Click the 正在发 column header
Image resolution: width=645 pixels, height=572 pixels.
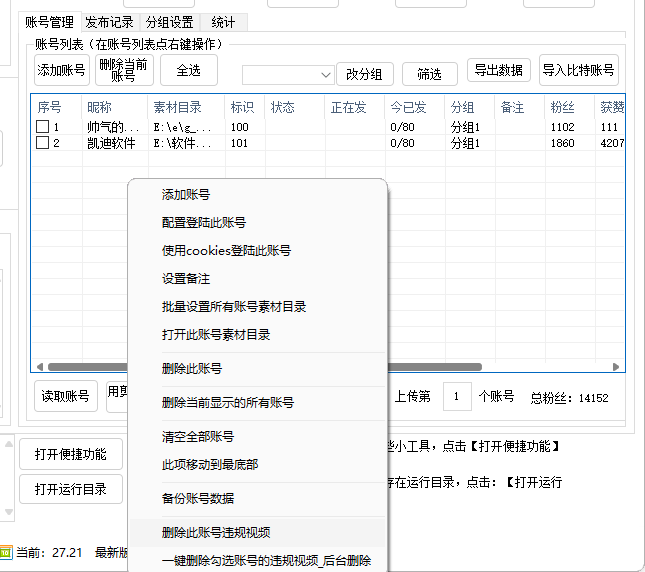(x=355, y=107)
